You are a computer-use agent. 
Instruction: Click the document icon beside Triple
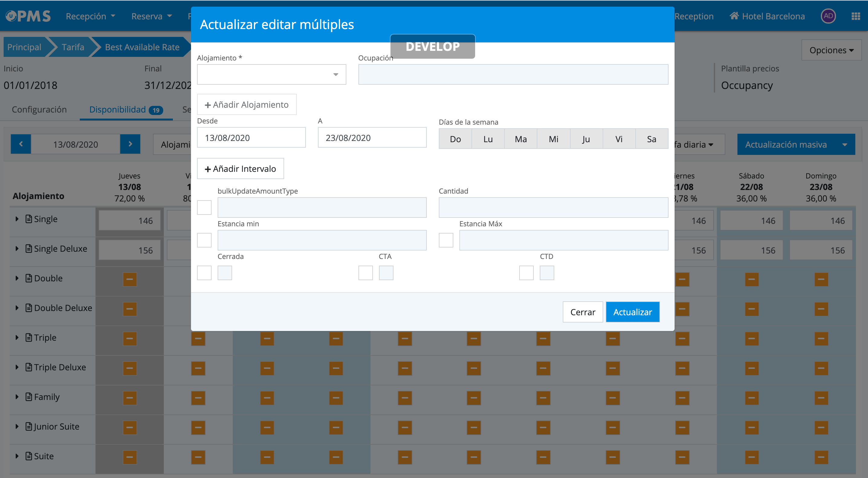(x=29, y=338)
